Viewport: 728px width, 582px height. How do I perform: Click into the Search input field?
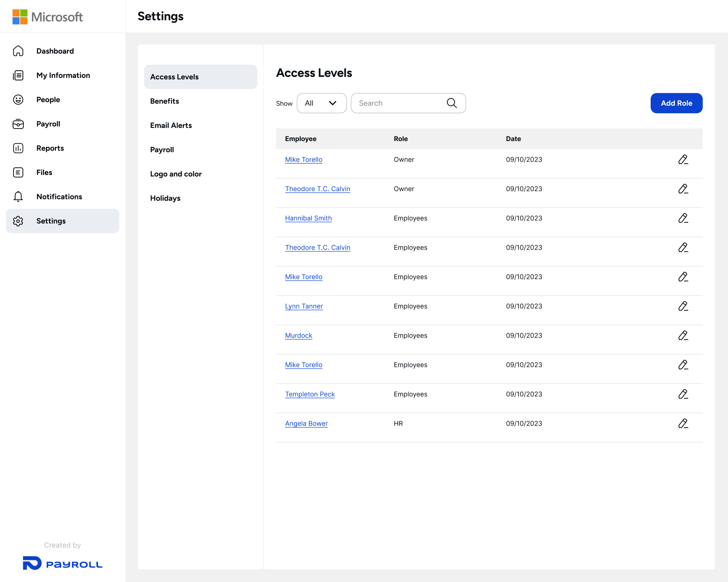tap(398, 103)
